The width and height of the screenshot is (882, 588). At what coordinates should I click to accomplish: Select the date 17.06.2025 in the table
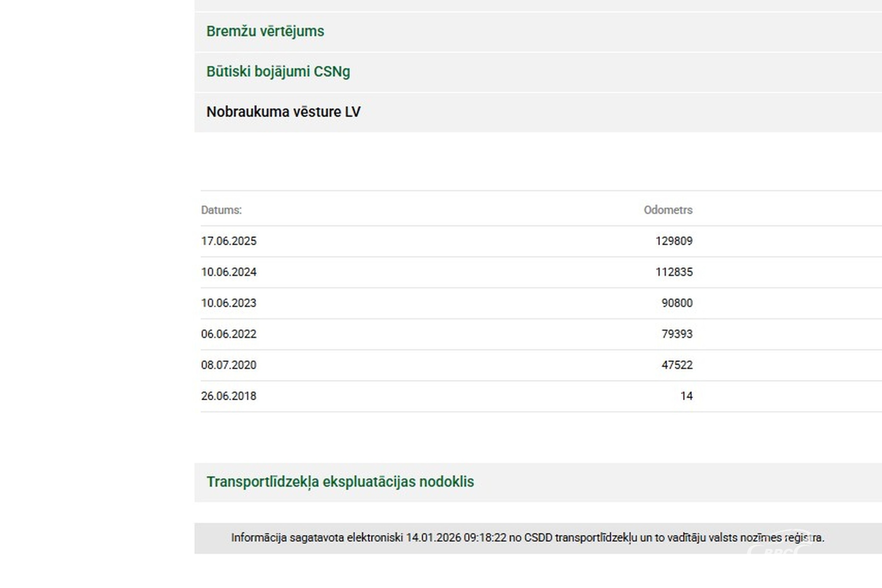(229, 241)
